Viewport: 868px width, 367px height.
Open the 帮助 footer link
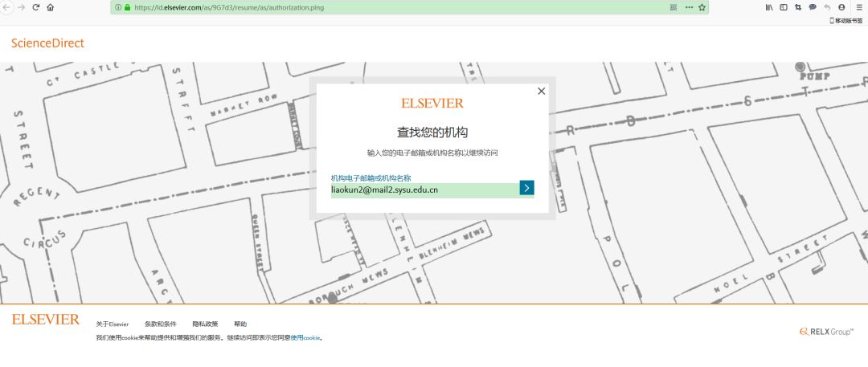click(x=240, y=324)
